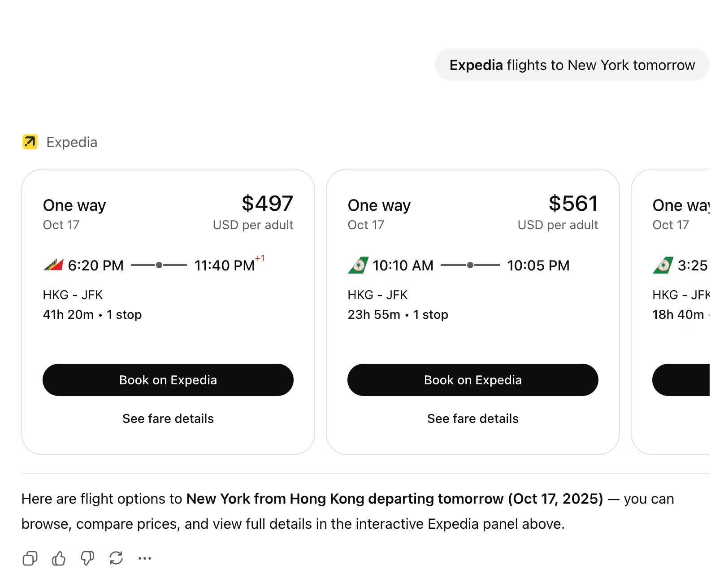Image resolution: width=728 pixels, height=583 pixels.
Task: Click the Expedia logo icon
Action: [x=30, y=142]
